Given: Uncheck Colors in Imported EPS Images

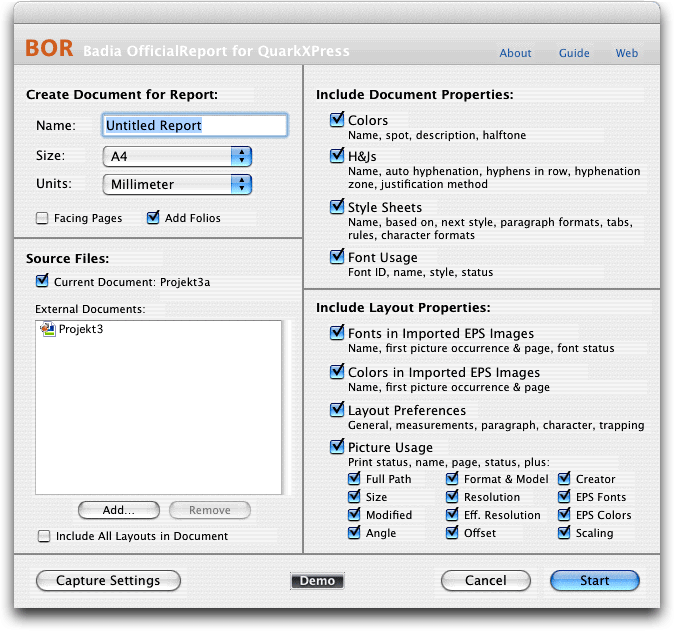Looking at the screenshot, I should coord(337,372).
